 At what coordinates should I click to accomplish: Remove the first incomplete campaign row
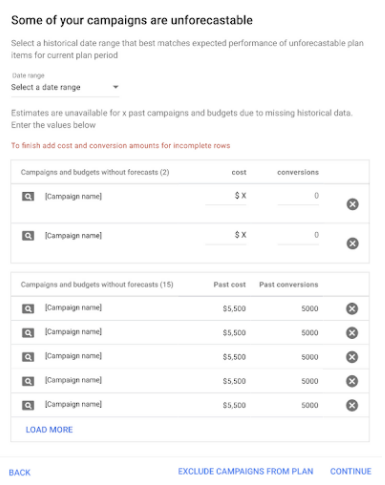point(352,204)
